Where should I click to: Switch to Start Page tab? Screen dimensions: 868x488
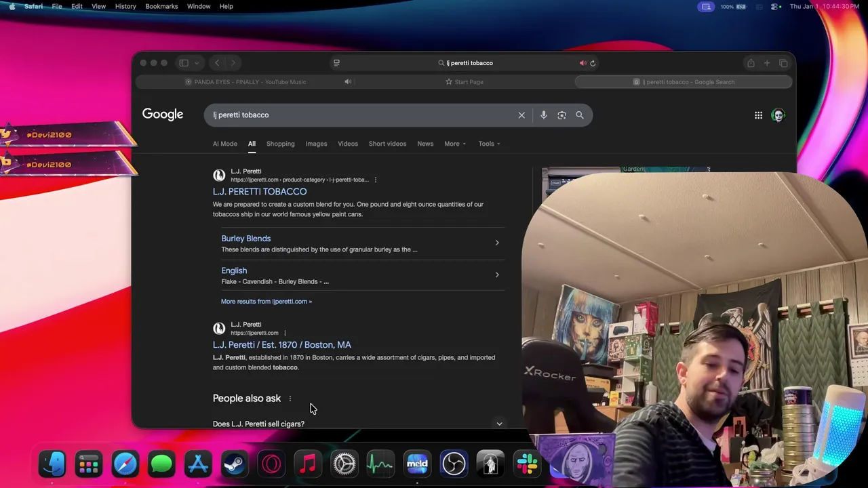465,82
